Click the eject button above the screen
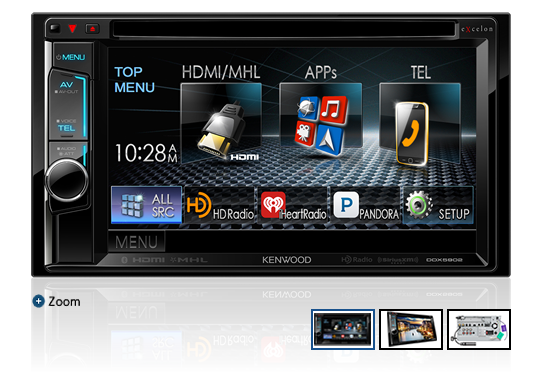The height and width of the screenshot is (380, 538). coord(93,29)
